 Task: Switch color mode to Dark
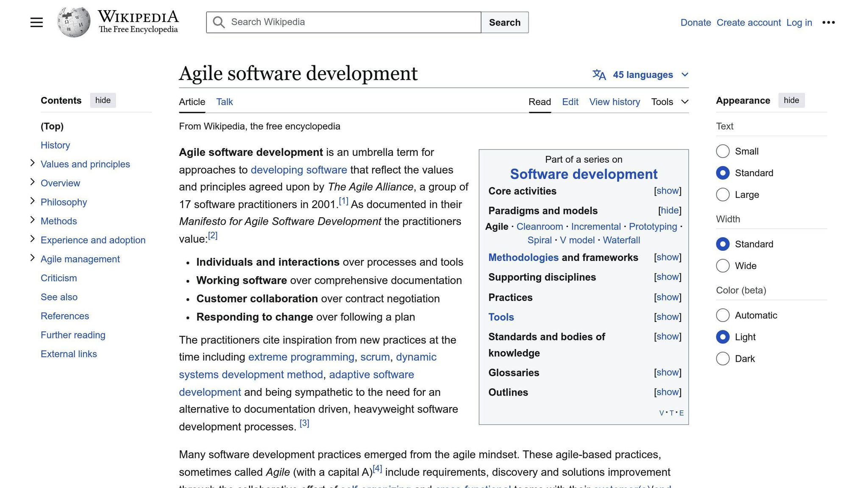click(x=723, y=358)
